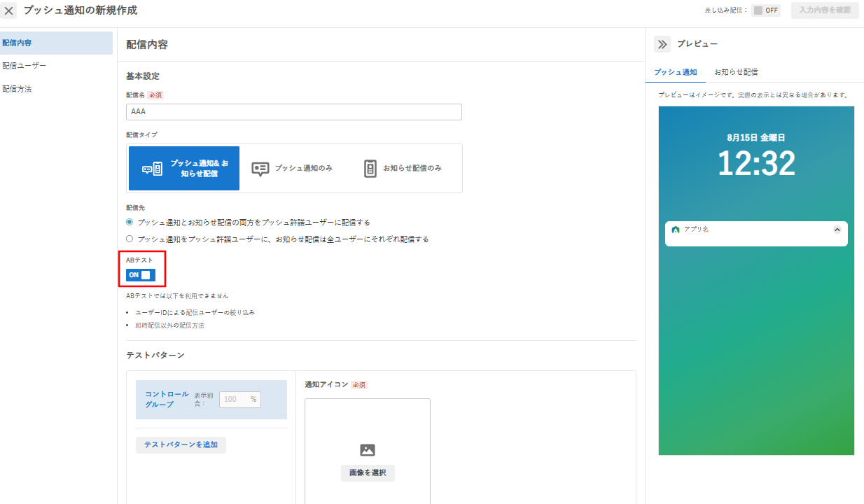This screenshot has width=864, height=504.
Task: Click the 8月15日 金曜日 date text
Action: point(756,138)
